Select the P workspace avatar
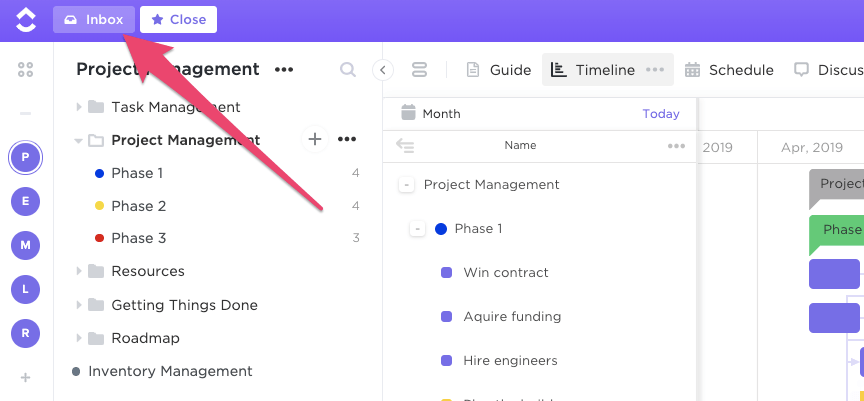The width and height of the screenshot is (864, 401). [26, 156]
